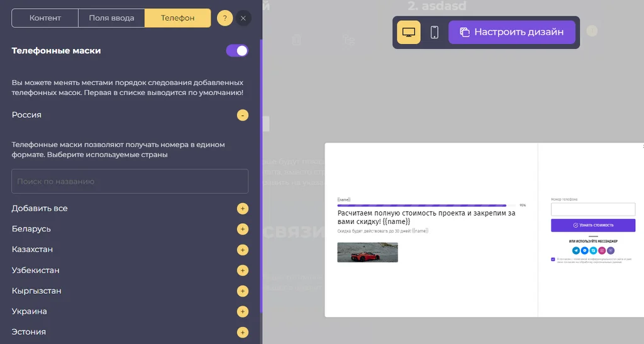
Task: Select the Телефон tab
Action: coord(177,18)
